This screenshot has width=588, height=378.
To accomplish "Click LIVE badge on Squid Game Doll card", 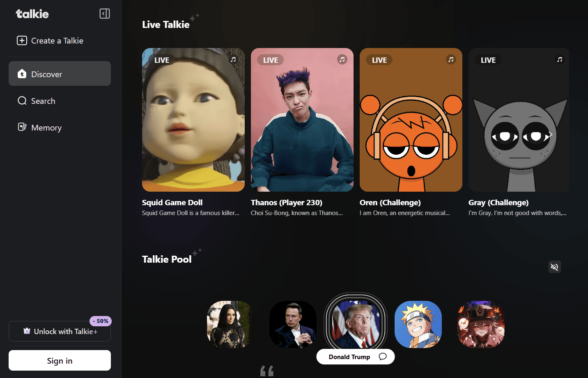I will coord(162,60).
